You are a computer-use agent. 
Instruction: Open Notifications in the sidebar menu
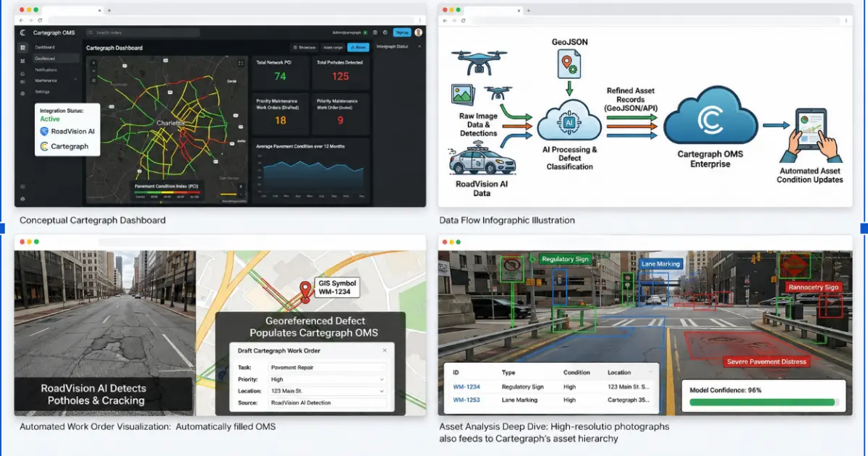click(46, 69)
